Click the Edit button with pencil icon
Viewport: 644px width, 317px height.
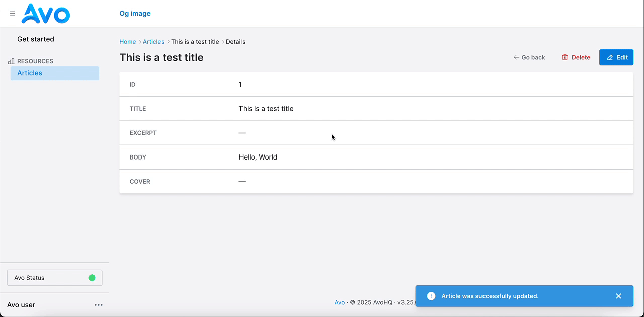tap(616, 57)
